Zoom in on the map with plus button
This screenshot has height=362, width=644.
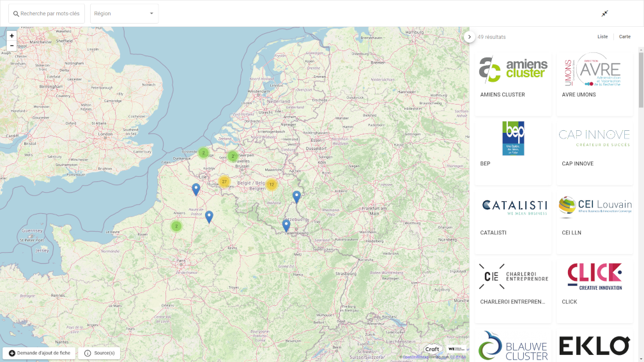(x=11, y=36)
